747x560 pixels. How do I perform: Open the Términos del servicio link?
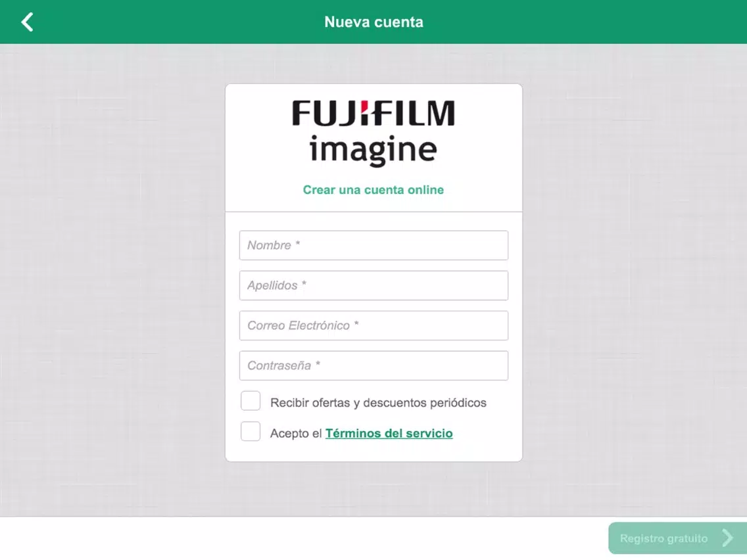(389, 433)
